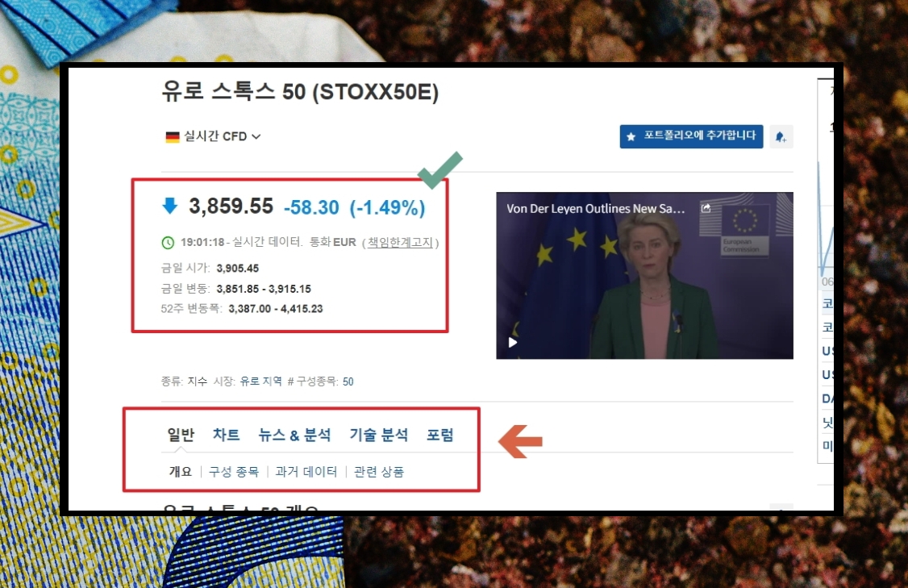Click the 유로 지역 market link
This screenshot has height=588, width=908.
coord(260,382)
